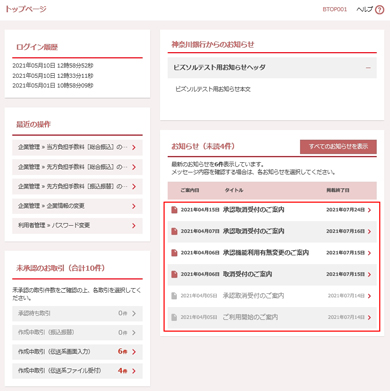Click grey document icon of 04月05日 承認取消受付 notice
Screen dimensions: 390x391
pyautogui.click(x=174, y=296)
